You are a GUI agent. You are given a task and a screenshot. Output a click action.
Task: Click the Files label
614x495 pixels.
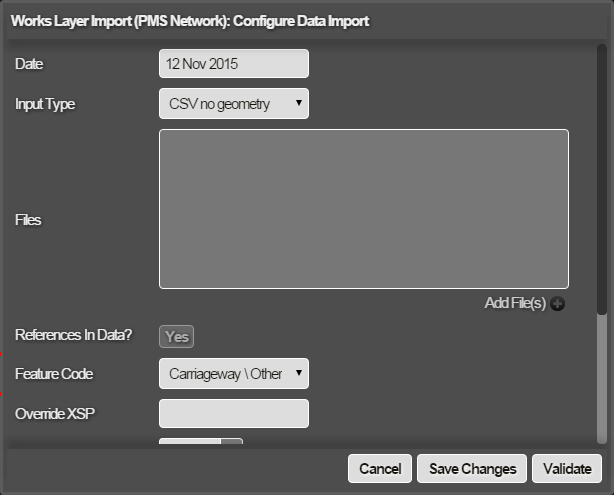(x=28, y=220)
